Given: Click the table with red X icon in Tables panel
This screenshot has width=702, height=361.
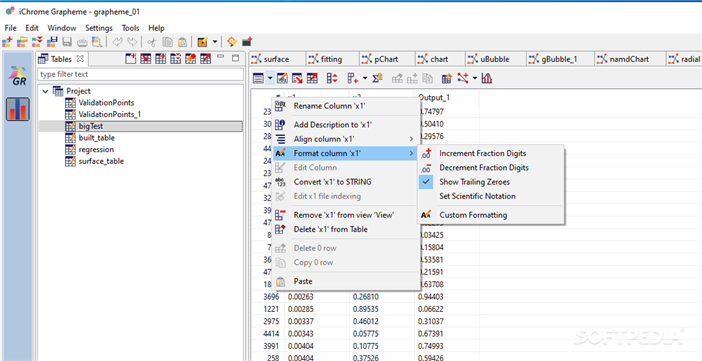Looking at the screenshot, I should pos(146,59).
